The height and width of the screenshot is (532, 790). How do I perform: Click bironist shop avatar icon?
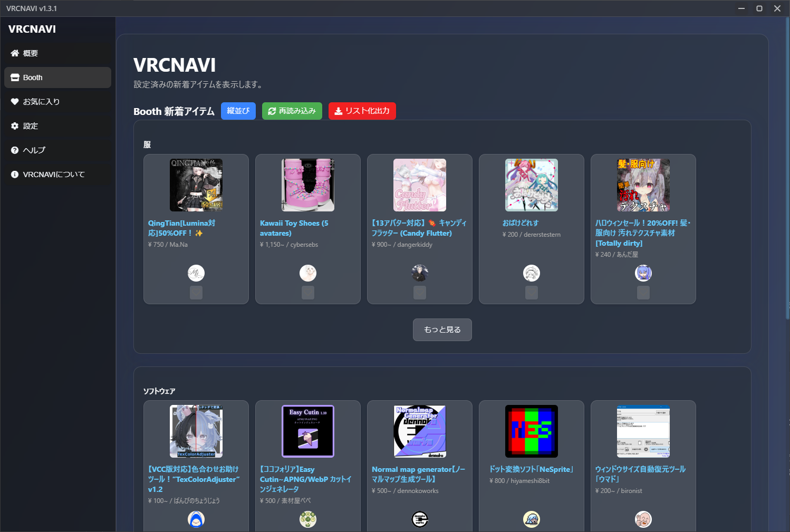pos(643,519)
